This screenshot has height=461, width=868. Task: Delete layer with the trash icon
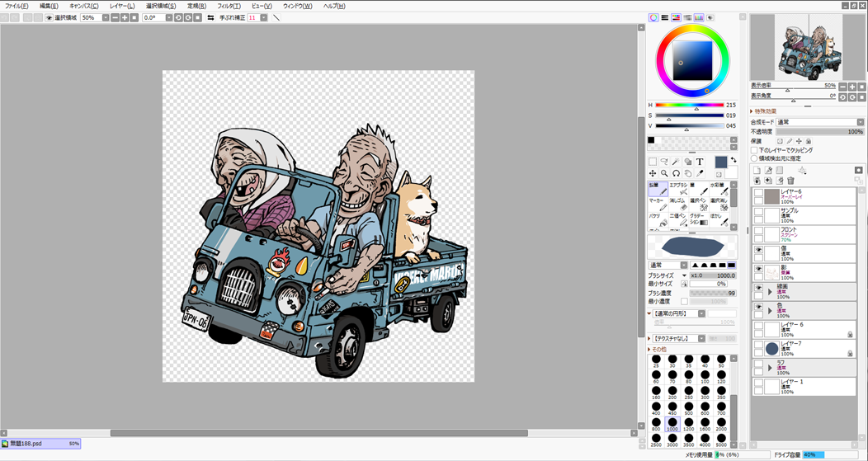point(791,181)
